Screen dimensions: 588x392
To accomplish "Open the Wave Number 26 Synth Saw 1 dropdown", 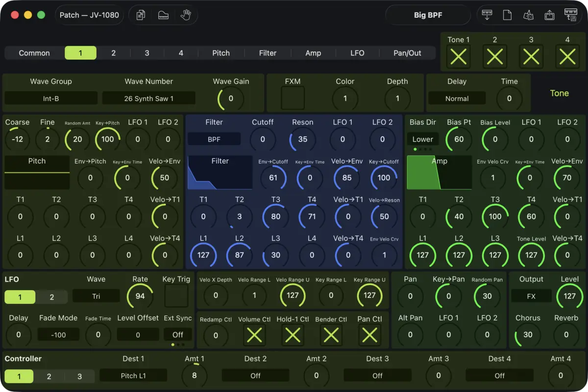I will coord(149,98).
